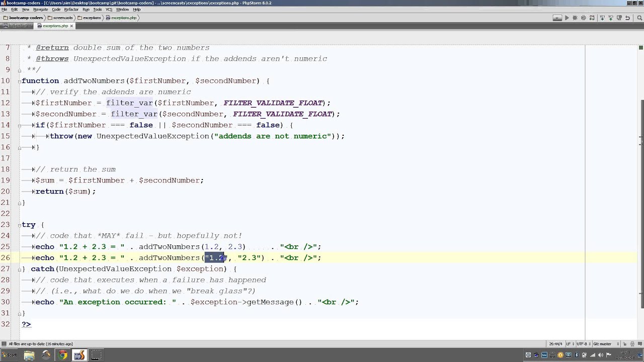644x362 pixels.
Task: Open the run configuration selector dropdown
Action: [557, 18]
